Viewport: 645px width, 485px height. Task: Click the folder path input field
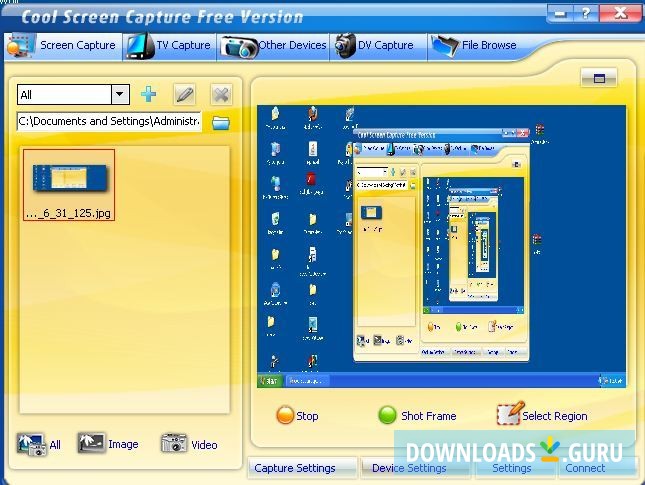(x=109, y=121)
